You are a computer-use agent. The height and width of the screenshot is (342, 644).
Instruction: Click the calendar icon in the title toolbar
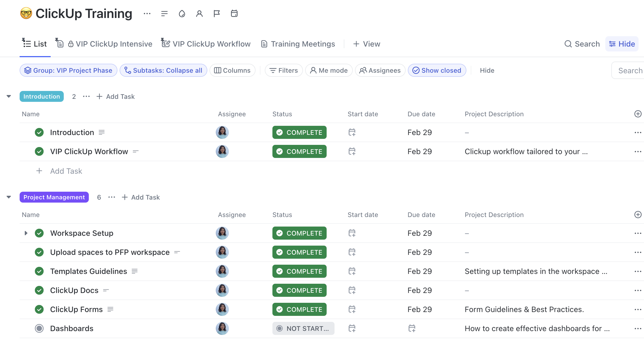coord(234,13)
